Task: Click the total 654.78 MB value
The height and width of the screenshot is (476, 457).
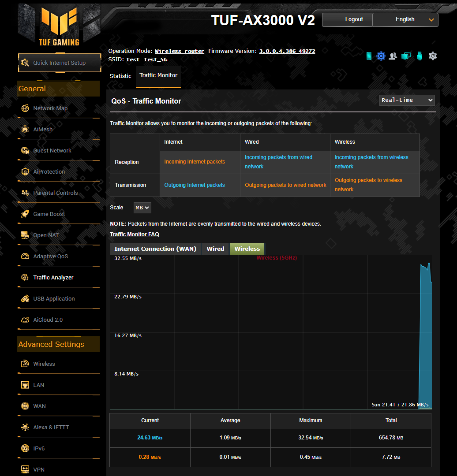Action: click(391, 438)
